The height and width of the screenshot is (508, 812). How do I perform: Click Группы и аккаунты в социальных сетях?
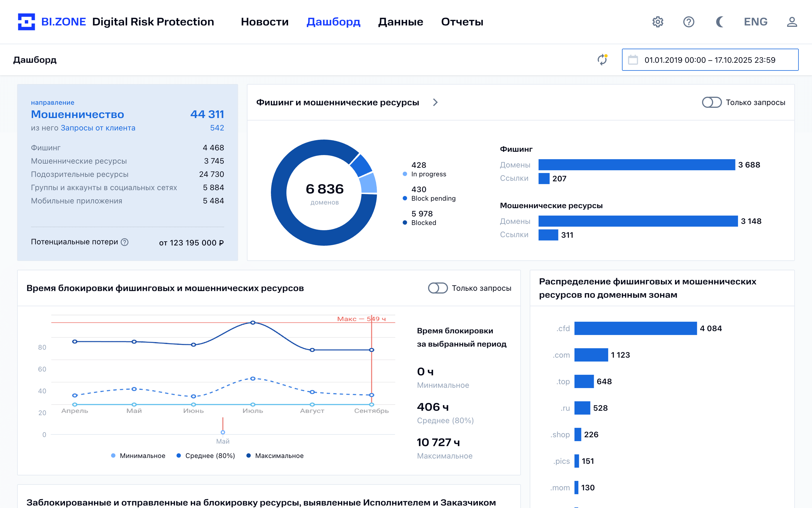104,187
